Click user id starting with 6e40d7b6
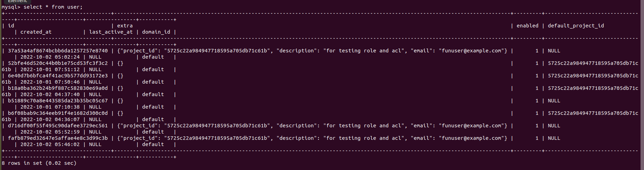The height and width of the screenshot is (170, 644). click(58, 76)
